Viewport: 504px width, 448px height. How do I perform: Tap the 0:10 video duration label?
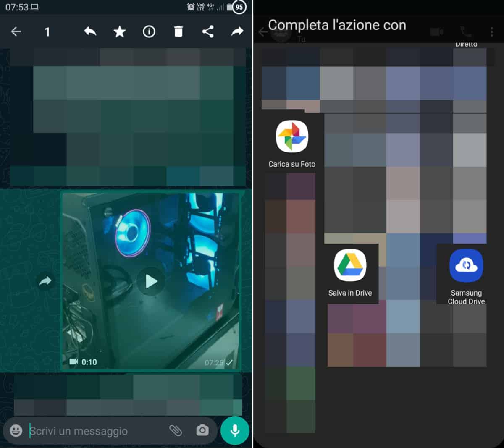tap(89, 362)
